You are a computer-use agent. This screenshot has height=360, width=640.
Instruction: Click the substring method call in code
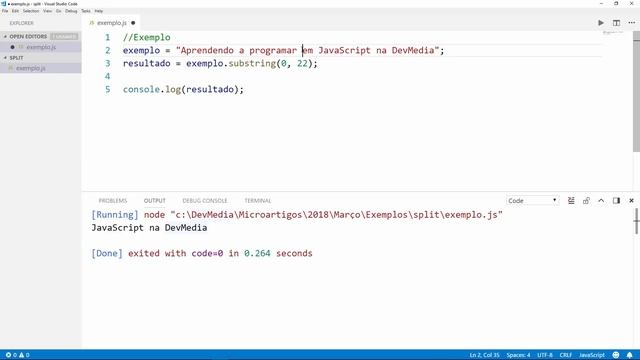tap(252, 63)
